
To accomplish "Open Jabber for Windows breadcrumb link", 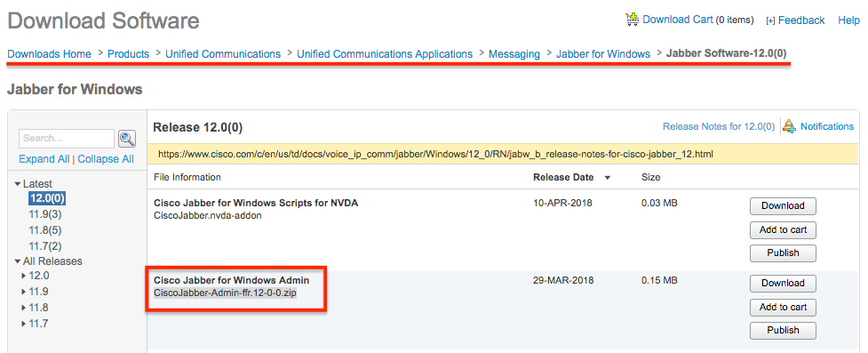I will (603, 54).
